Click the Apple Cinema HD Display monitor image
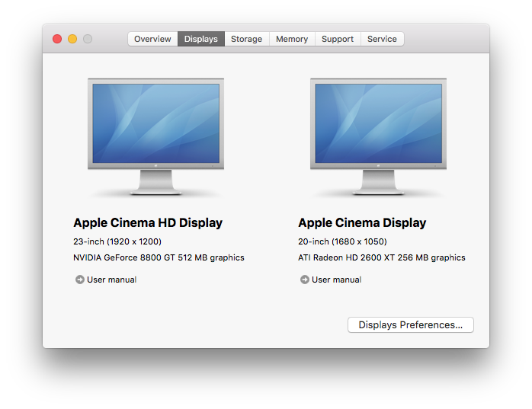The image size is (532, 409). click(155, 136)
